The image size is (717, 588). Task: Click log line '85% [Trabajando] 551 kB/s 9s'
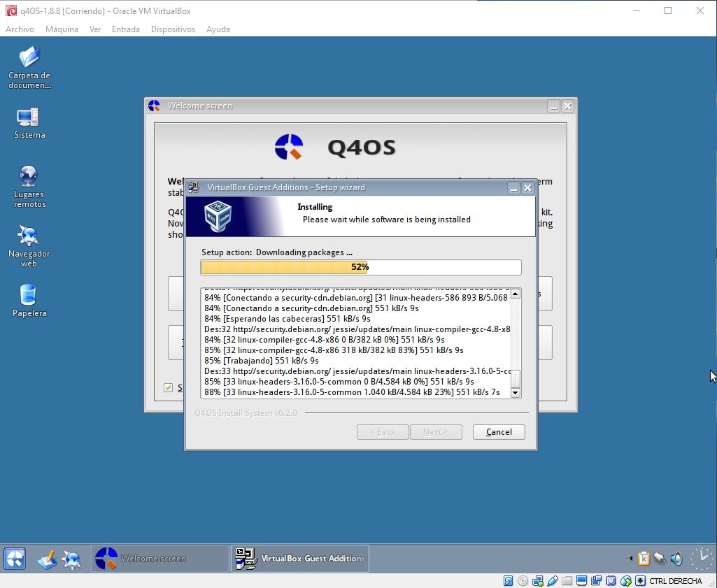(262, 361)
